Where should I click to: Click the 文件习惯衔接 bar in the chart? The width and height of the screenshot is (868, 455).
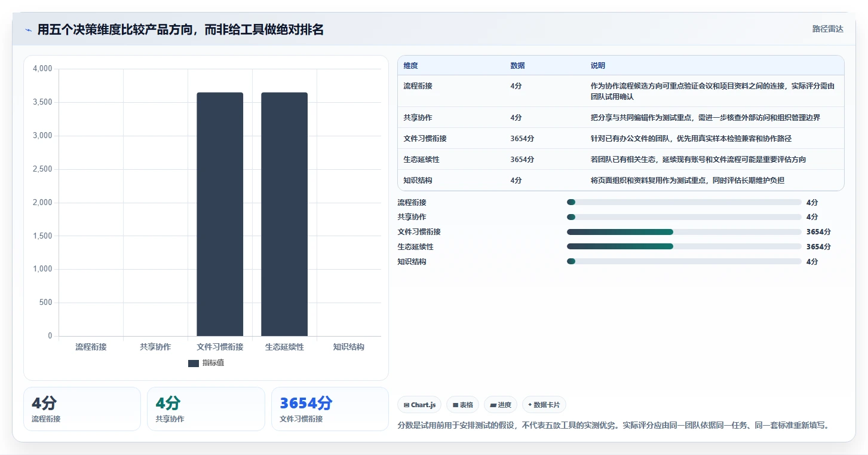pyautogui.click(x=220, y=214)
